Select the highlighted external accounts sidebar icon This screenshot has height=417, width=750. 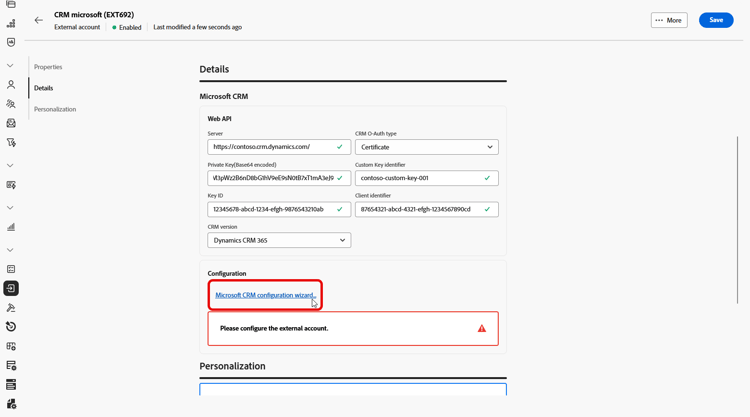[x=11, y=288]
